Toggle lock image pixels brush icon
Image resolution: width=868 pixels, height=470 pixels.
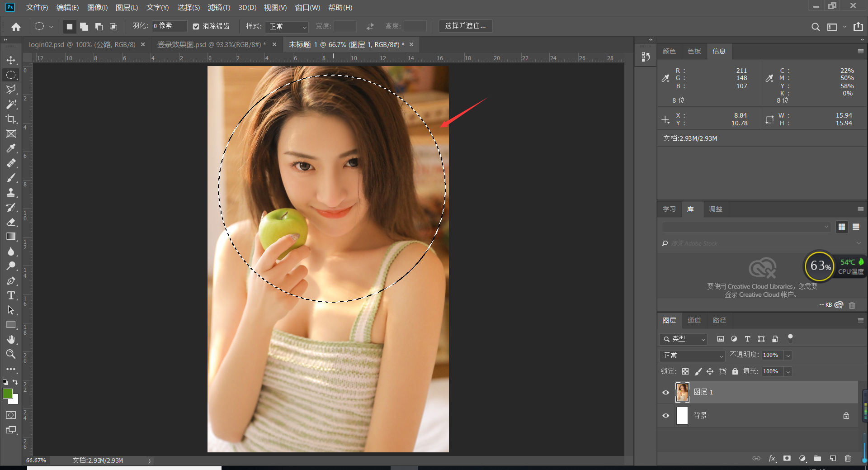click(x=698, y=371)
